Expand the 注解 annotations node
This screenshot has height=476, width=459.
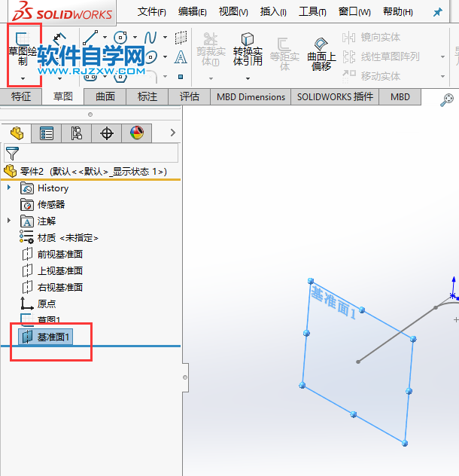tap(9, 221)
